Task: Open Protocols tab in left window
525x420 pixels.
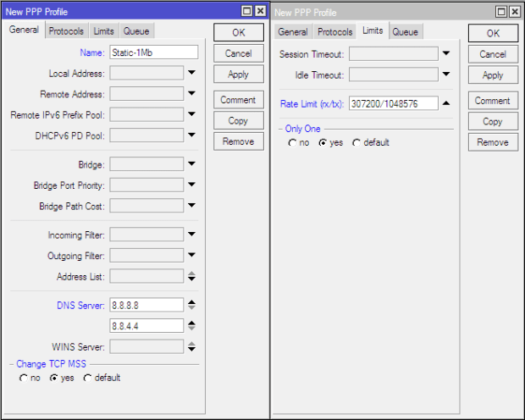Action: [x=66, y=31]
